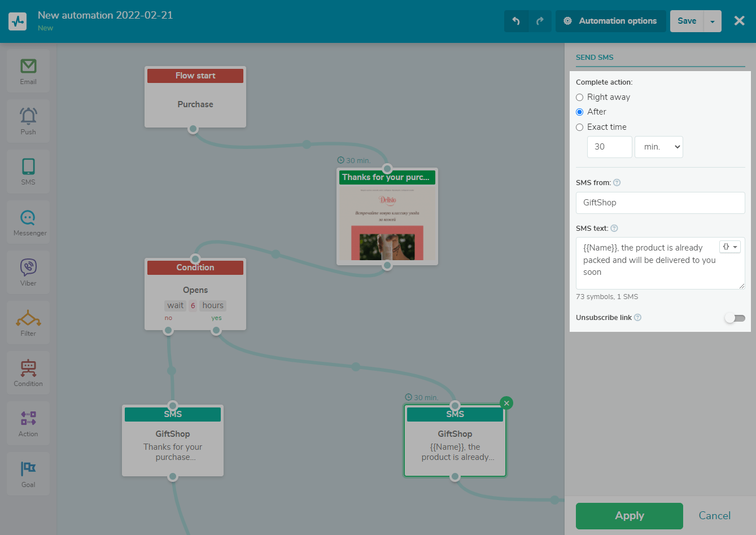Image resolution: width=756 pixels, height=535 pixels.
Task: Select the Filter block
Action: [x=28, y=321]
